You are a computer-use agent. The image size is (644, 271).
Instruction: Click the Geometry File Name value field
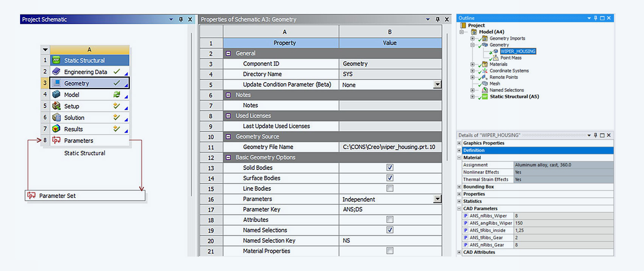coord(390,147)
